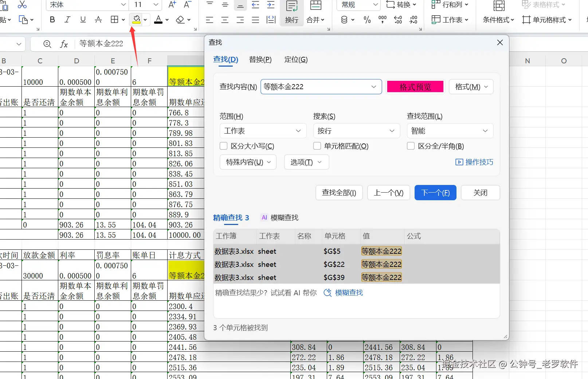Switch to the 定位(G) tab
The width and height of the screenshot is (588, 379).
tap(296, 59)
